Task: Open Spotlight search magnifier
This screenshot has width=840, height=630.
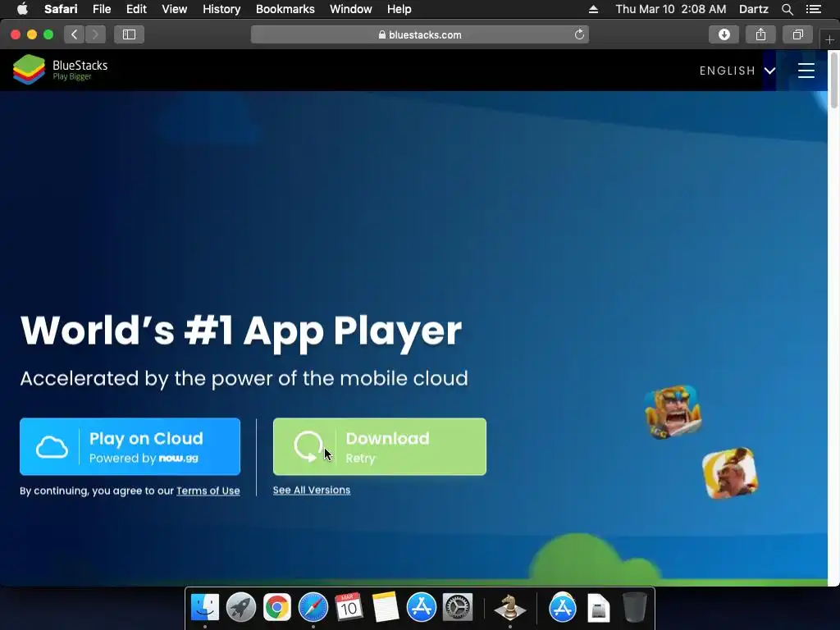Action: pyautogui.click(x=787, y=9)
